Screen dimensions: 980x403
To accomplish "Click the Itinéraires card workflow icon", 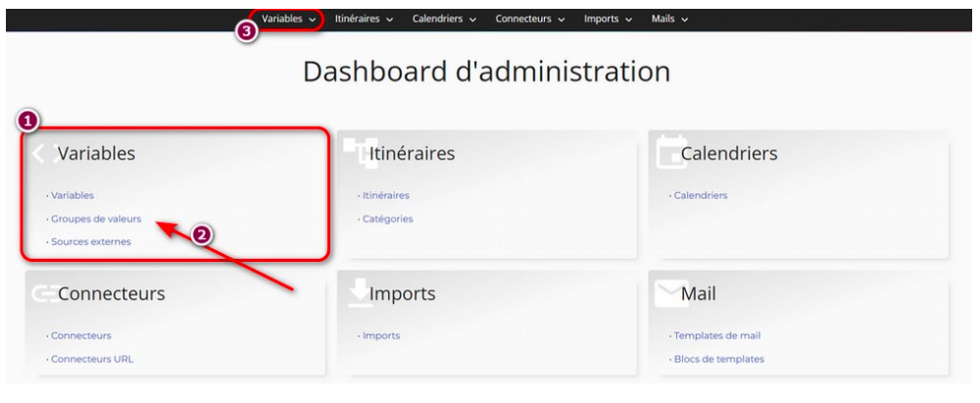I will [x=358, y=152].
